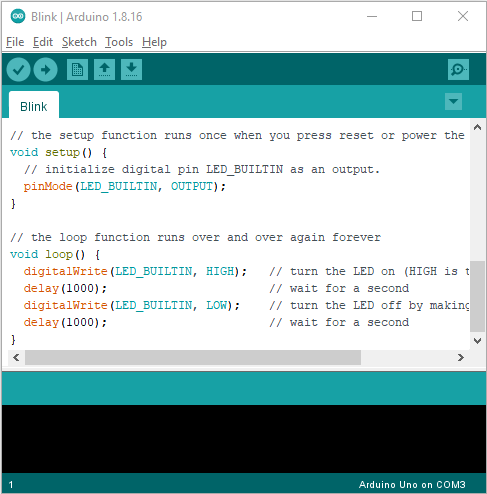Select the Blink sketch tab
Viewport: 487px width, 494px height.
point(34,106)
